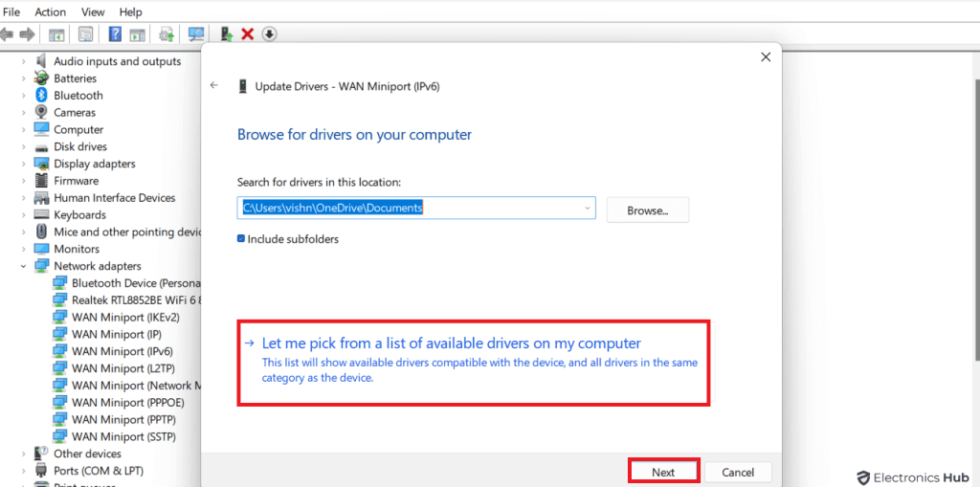980x487 pixels.
Task: Select the Disk drives category icon
Action: click(41, 147)
